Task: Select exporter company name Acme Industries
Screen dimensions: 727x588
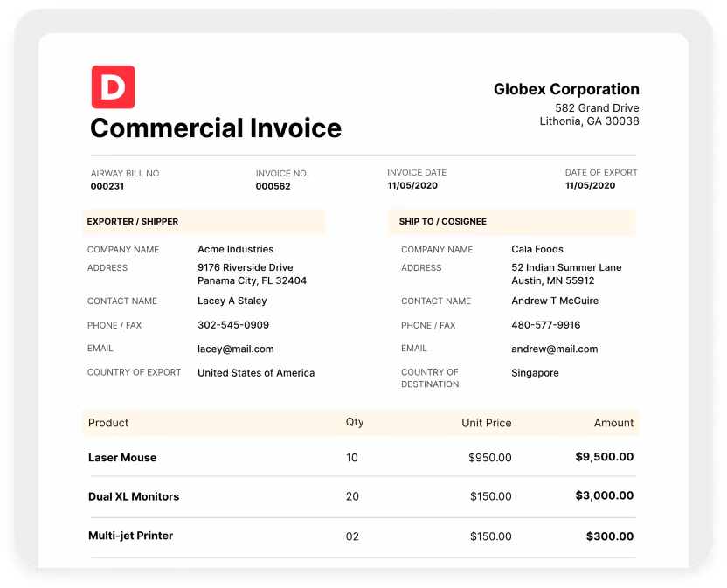Action: pyautogui.click(x=236, y=249)
